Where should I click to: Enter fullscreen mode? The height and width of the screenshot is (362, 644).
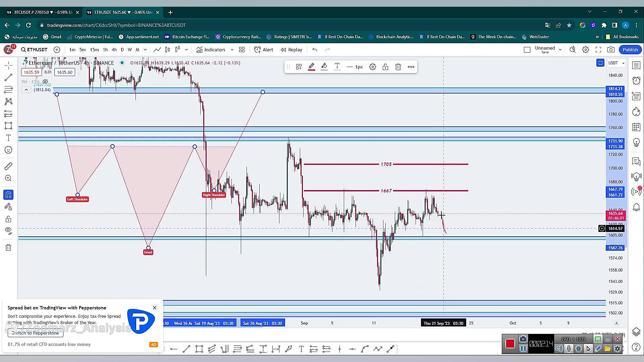(x=598, y=50)
